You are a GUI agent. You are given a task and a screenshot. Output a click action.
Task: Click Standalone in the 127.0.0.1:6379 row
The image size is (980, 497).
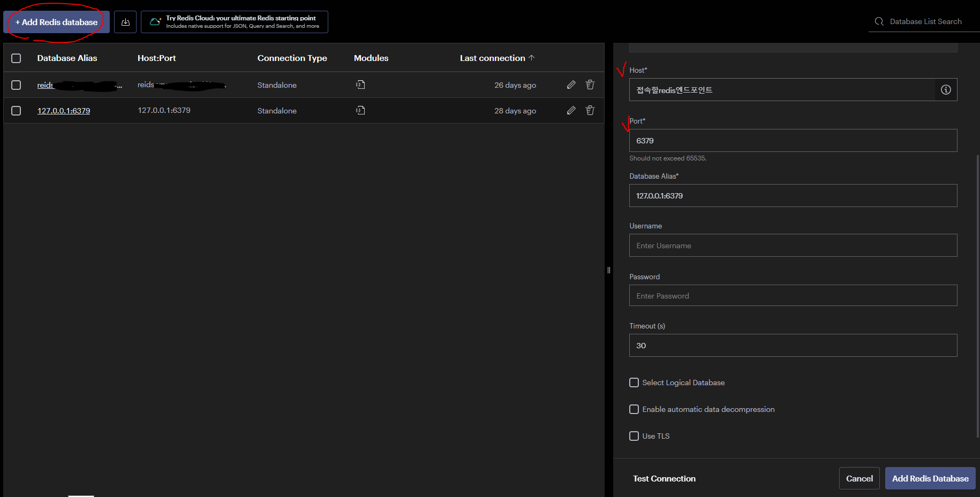[277, 111]
